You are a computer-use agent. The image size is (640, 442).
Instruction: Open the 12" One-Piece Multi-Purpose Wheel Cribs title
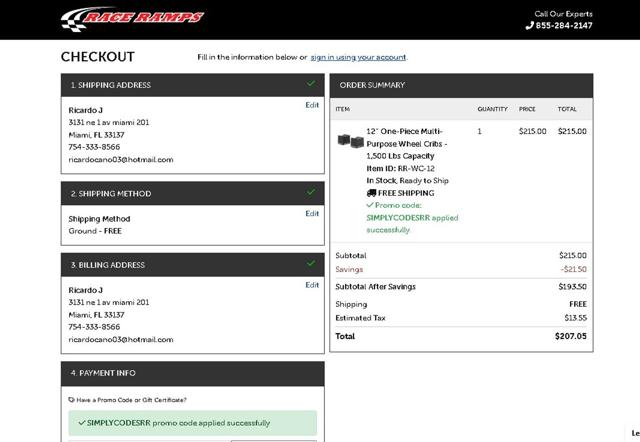click(407, 144)
